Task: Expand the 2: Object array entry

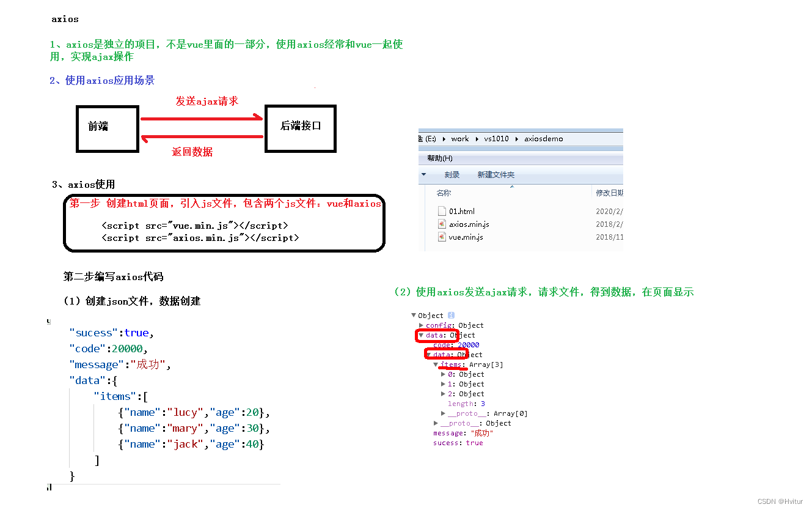Action: point(443,394)
